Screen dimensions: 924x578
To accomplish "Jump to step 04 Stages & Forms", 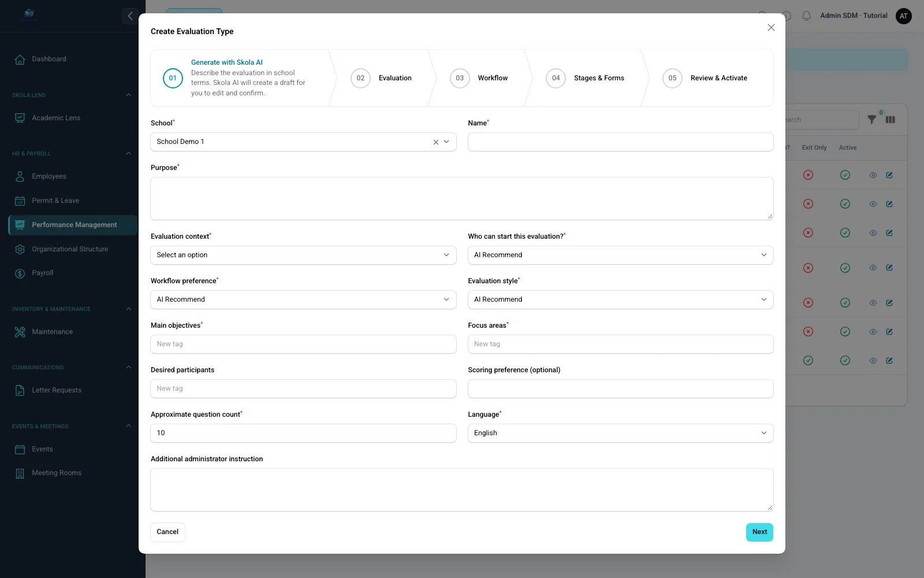I will tap(585, 78).
